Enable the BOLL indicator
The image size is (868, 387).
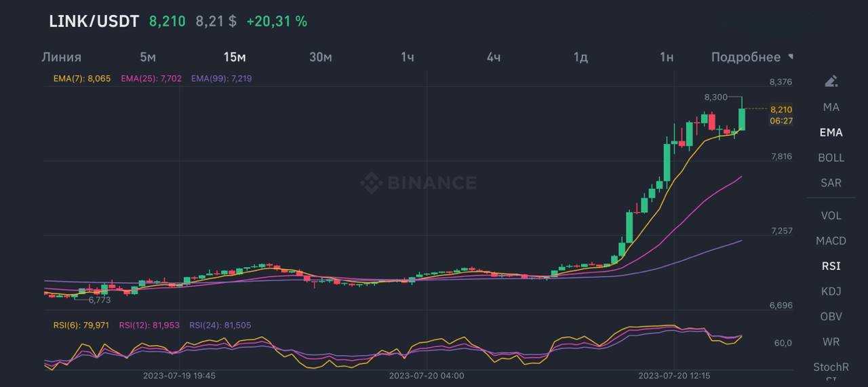click(x=831, y=157)
